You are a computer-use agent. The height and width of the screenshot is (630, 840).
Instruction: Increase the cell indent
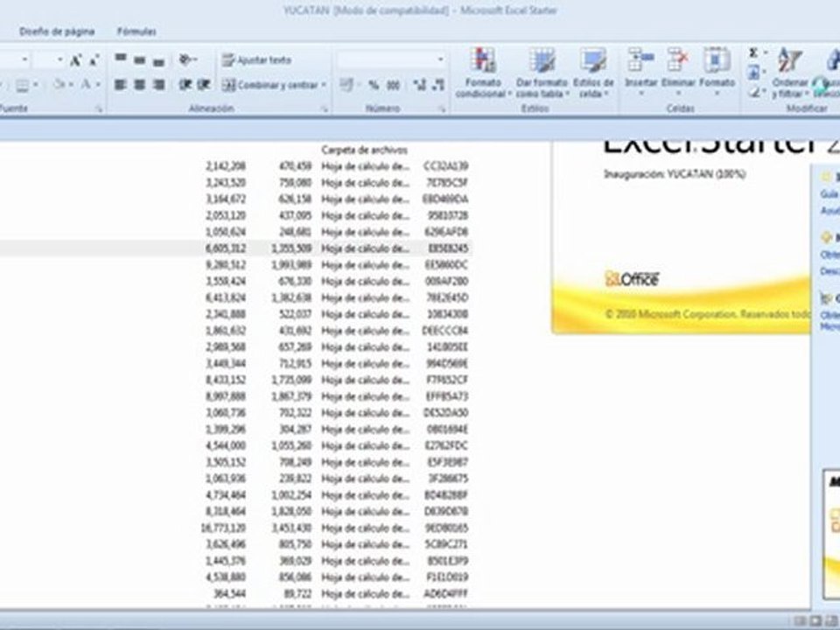(204, 85)
